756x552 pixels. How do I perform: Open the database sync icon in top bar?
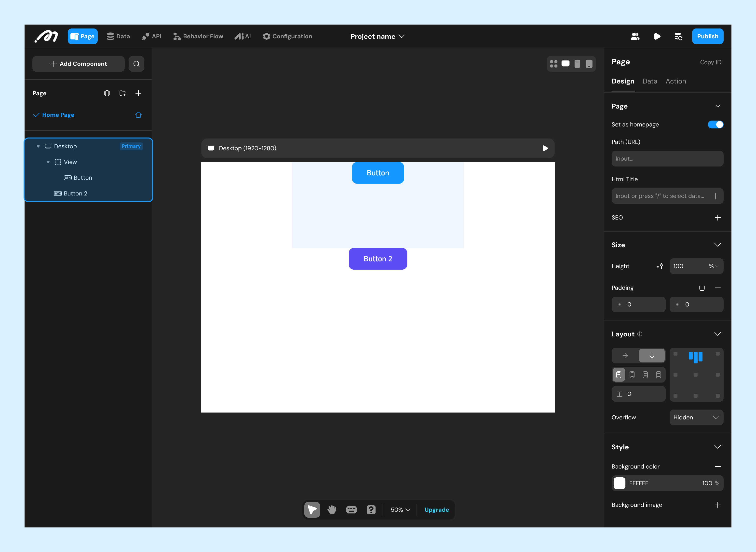[678, 36]
